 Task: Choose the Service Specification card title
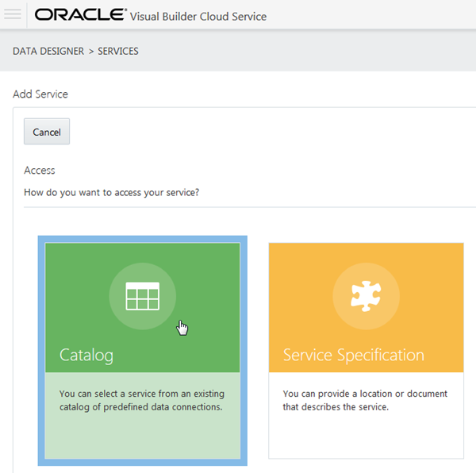pyautogui.click(x=353, y=355)
